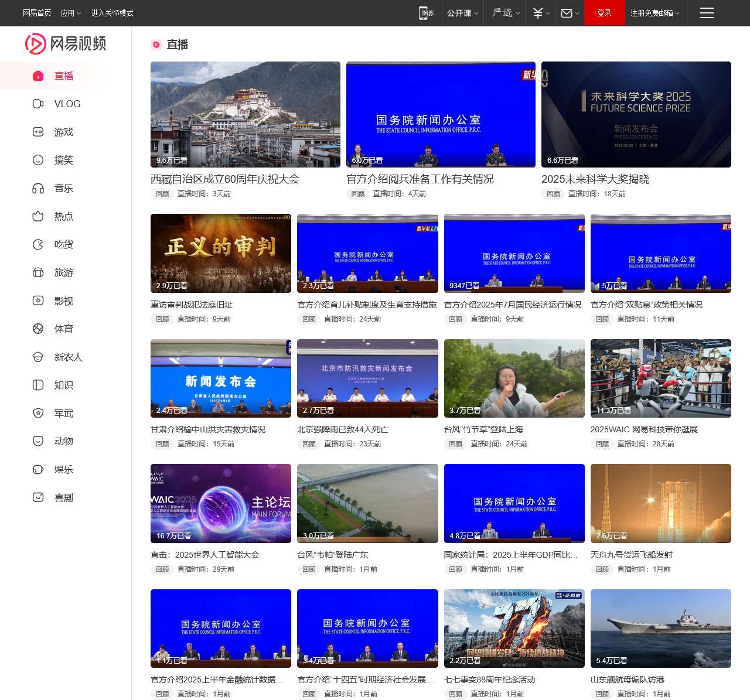The width and height of the screenshot is (750, 700).
Task: Click the mobile phone app icon
Action: tap(426, 13)
